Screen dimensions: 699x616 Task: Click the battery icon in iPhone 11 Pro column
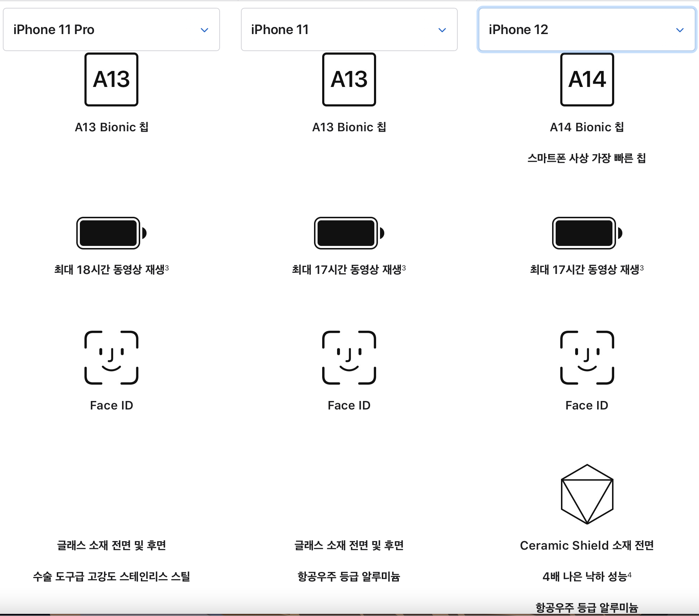tap(111, 233)
